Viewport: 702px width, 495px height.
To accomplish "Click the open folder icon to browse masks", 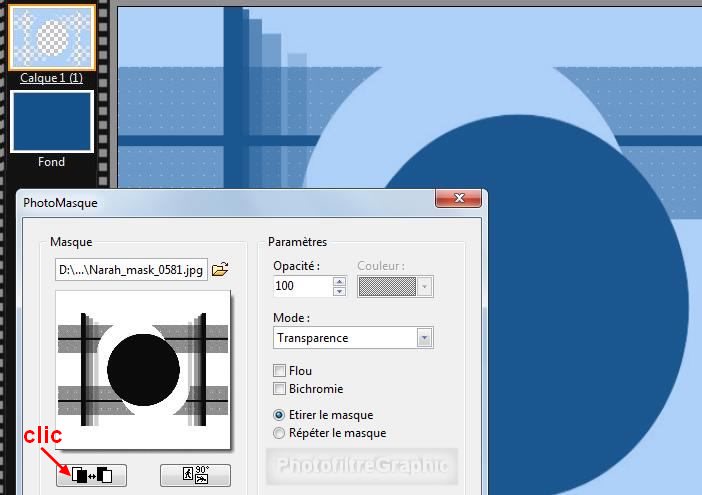I will [221, 268].
